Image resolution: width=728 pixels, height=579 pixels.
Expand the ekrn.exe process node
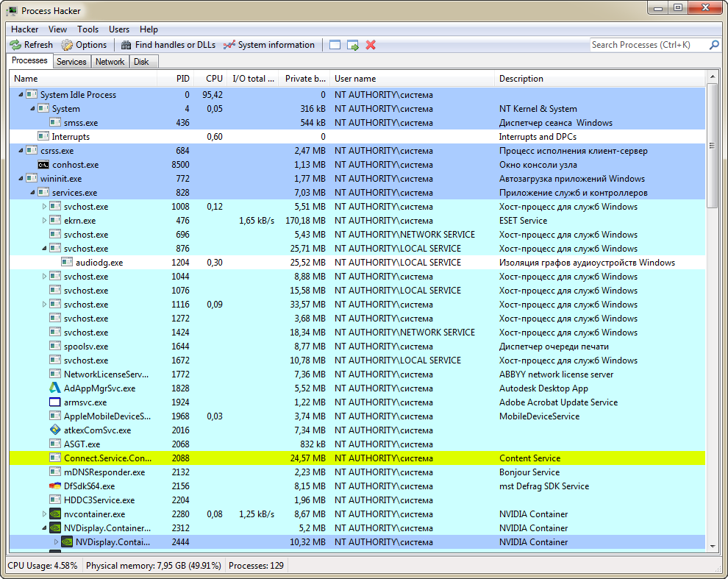45,221
